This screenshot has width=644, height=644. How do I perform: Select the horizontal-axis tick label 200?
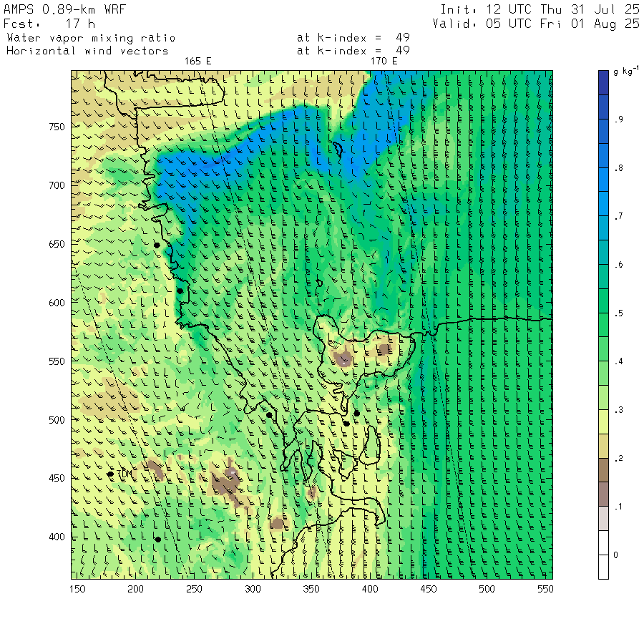[135, 589]
